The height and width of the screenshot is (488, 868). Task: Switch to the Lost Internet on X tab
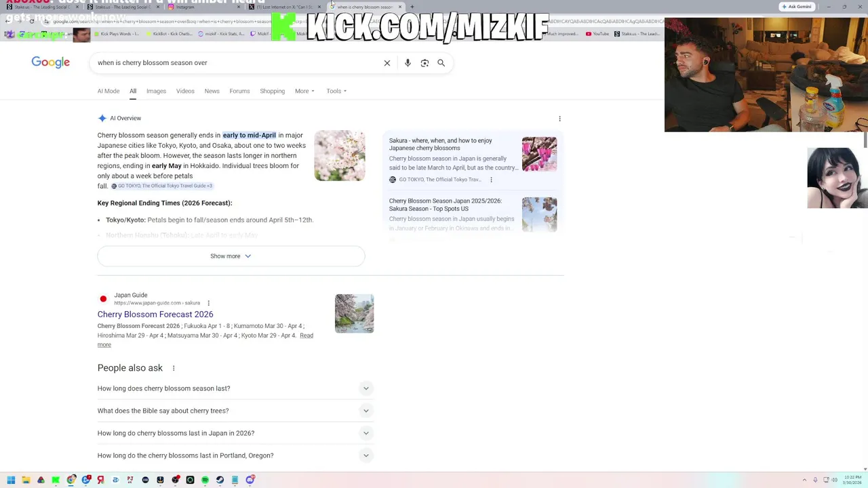[285, 7]
